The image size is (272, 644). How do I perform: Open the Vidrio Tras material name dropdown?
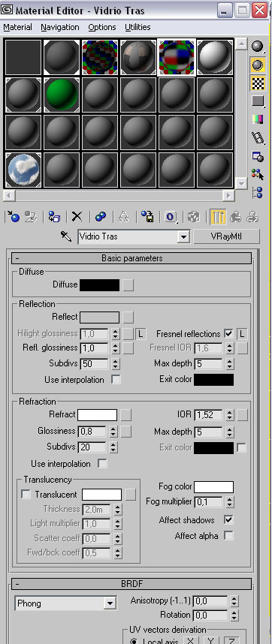point(183,237)
